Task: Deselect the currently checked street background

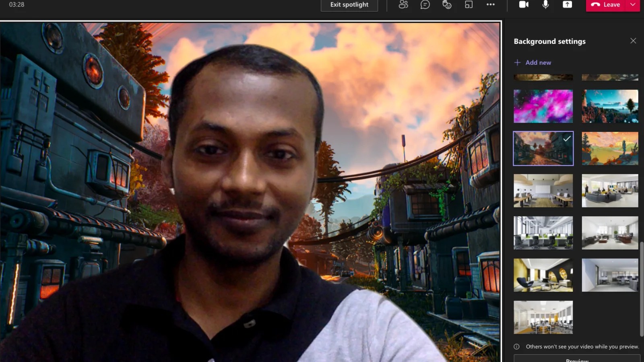Action: (x=543, y=148)
